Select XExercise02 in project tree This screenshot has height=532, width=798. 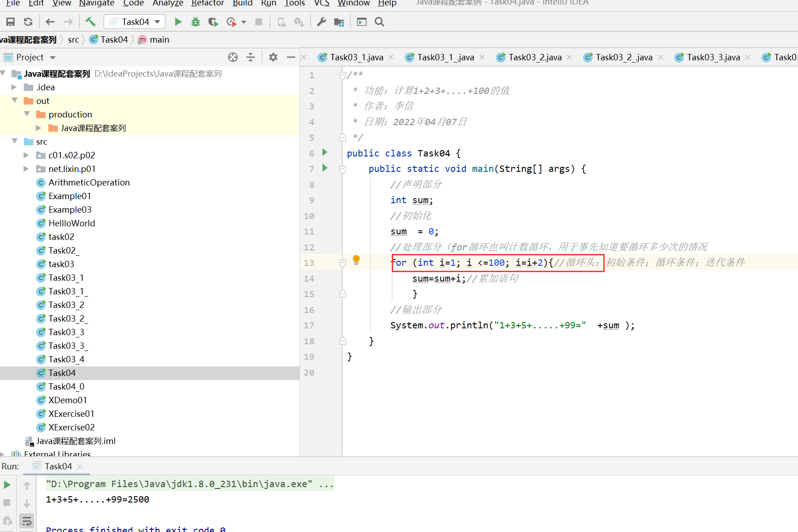click(71, 427)
